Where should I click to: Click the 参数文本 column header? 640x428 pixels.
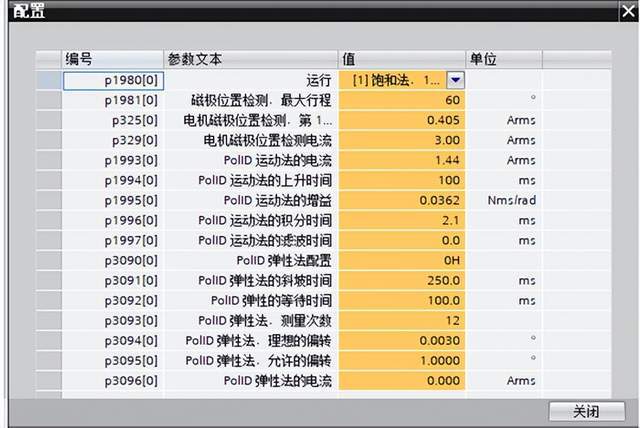(x=251, y=59)
